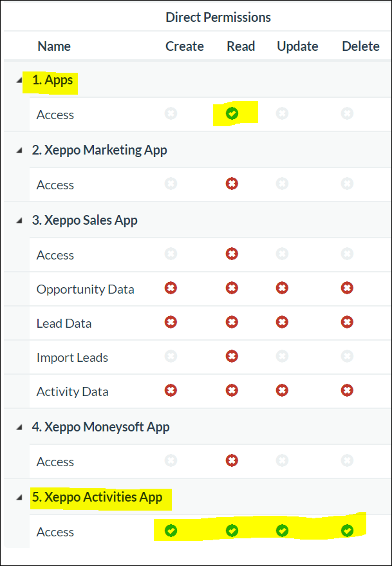Select the 2. Xeppo Marketing App row
The height and width of the screenshot is (566, 392).
coord(99,150)
